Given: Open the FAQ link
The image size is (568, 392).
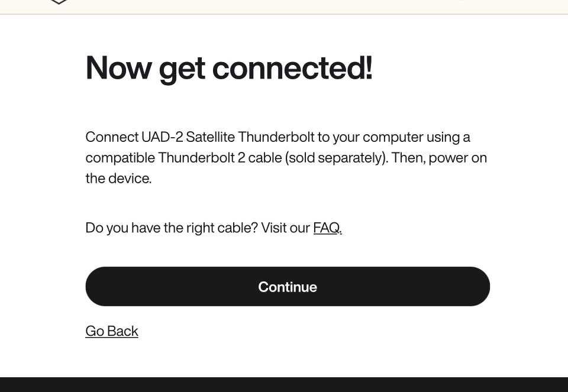Looking at the screenshot, I should click(x=327, y=228).
